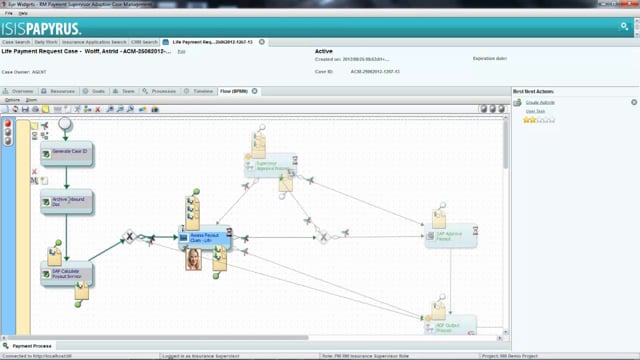Click the new document toolbar icon
The width and height of the screenshot is (640, 360).
tap(5, 109)
